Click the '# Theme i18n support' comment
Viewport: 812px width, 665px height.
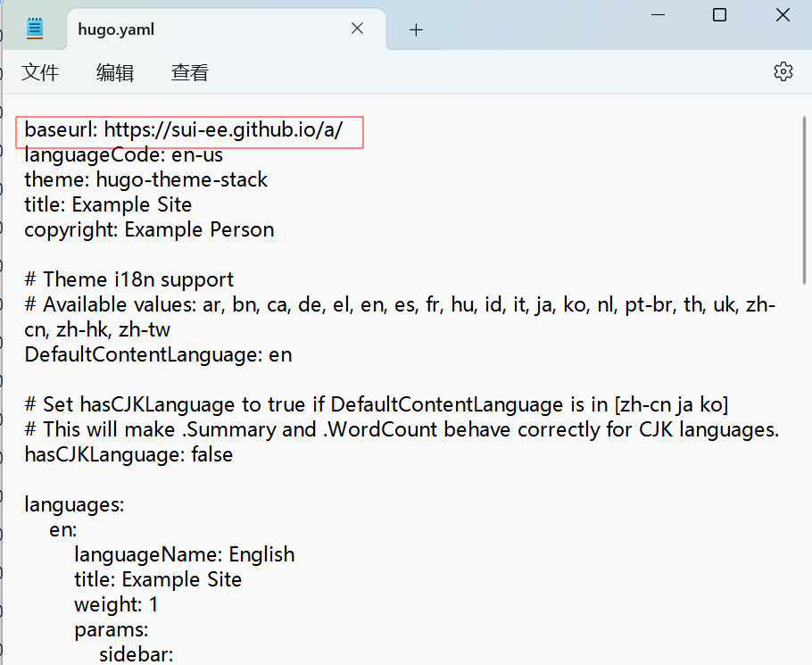(129, 279)
